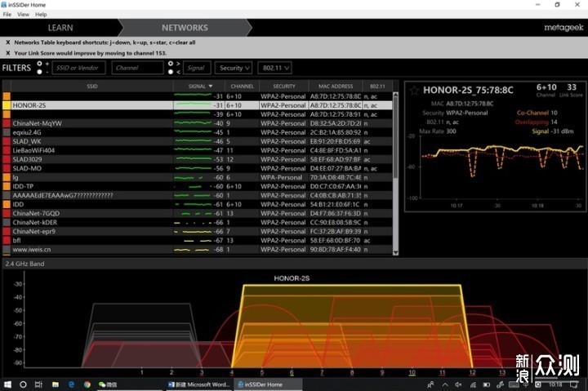Viewport: 588px width, 391px height.
Task: Launch File Explorer from taskbar
Action: coord(56,384)
